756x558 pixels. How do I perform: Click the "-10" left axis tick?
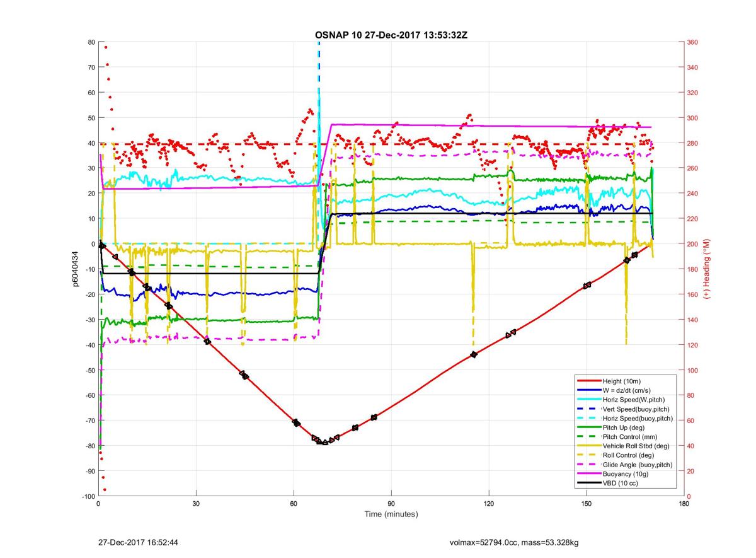[x=90, y=269]
